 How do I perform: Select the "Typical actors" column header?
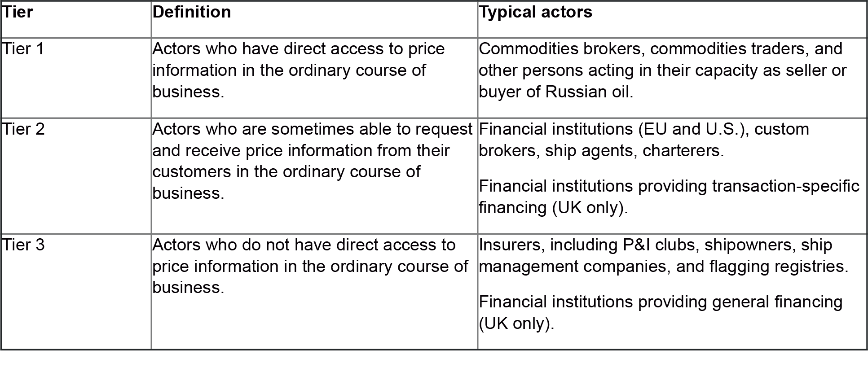tap(535, 12)
